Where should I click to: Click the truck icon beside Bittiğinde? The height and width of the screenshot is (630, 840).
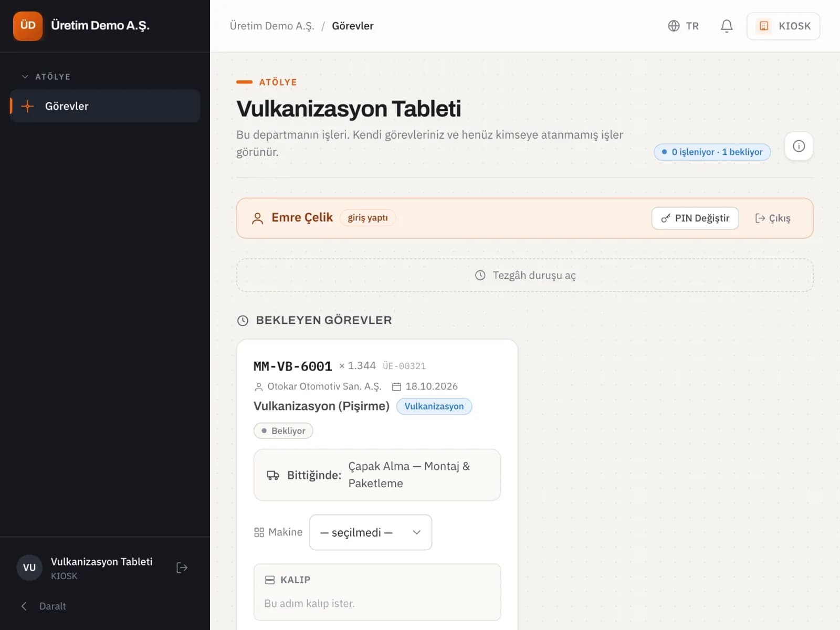(273, 475)
